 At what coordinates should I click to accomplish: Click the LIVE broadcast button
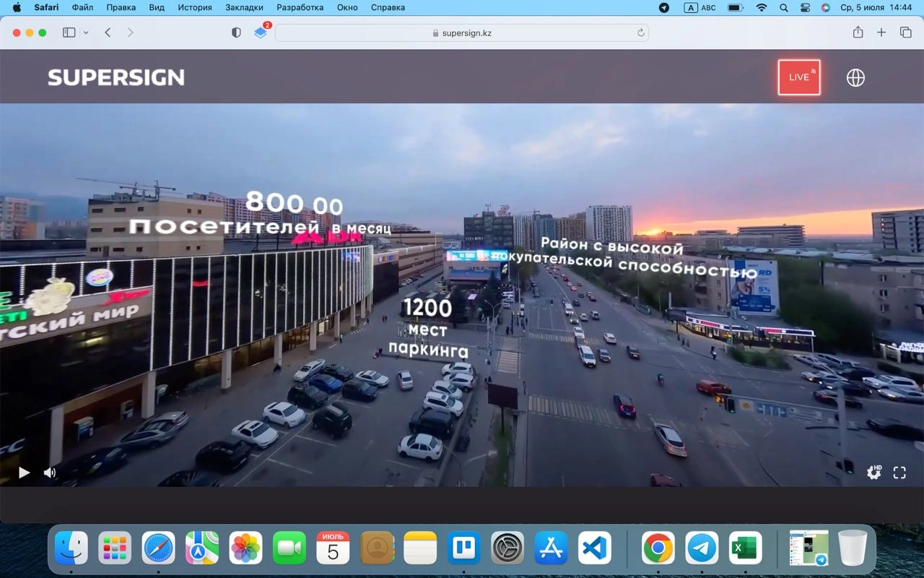[x=799, y=77]
